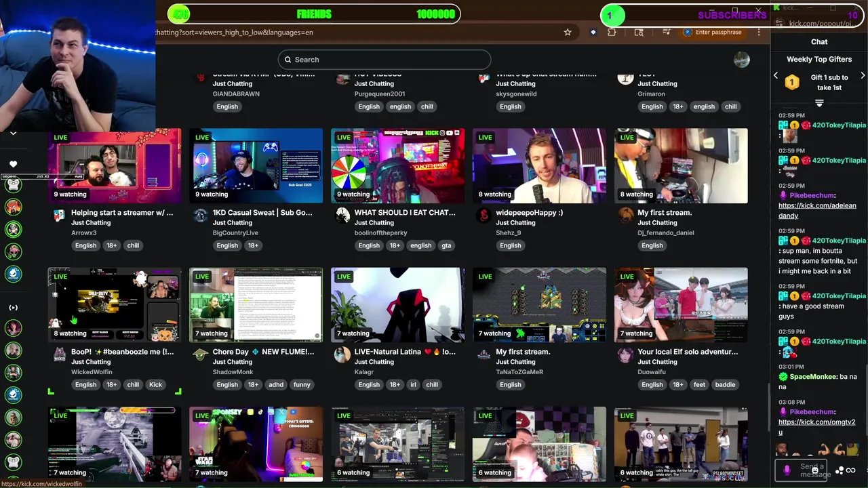Screen dimensions: 868x488
Task: Click the 'My first stream.' title by Dj_fernando_daniel
Action: [665, 213]
